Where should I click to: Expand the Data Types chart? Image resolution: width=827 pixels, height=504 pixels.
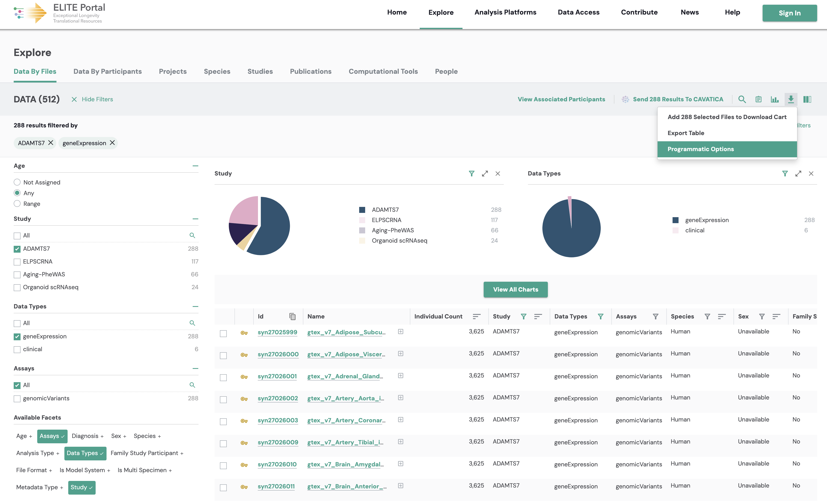click(x=798, y=173)
